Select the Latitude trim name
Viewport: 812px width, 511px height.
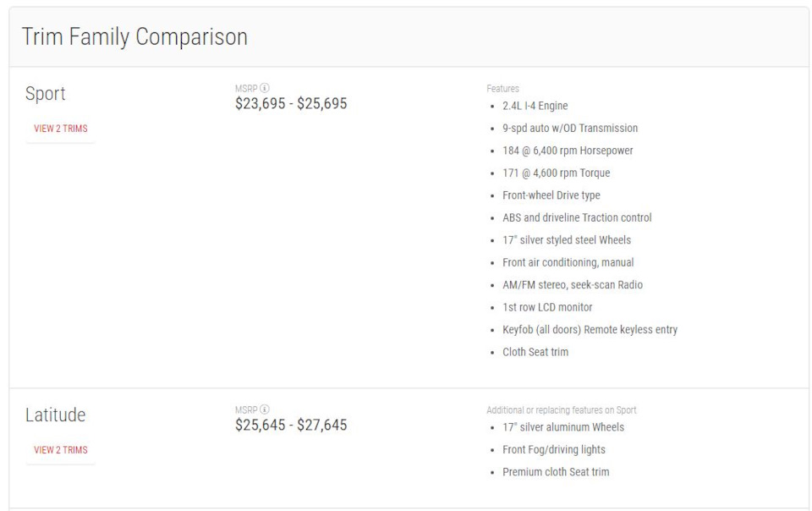click(56, 415)
